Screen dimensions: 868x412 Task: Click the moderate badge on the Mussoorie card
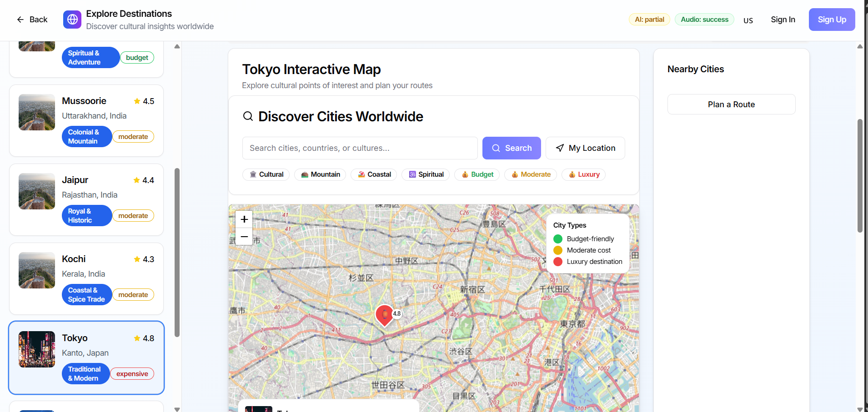click(x=133, y=137)
